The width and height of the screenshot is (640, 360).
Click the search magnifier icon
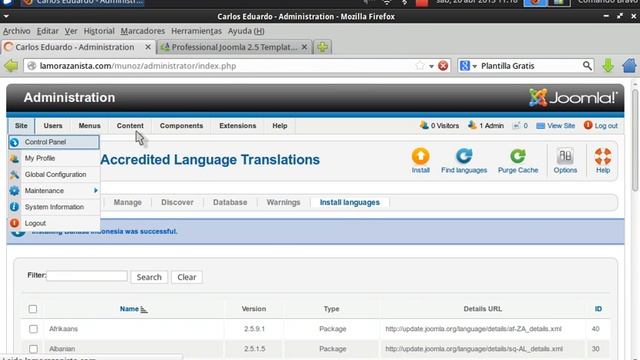tap(587, 66)
